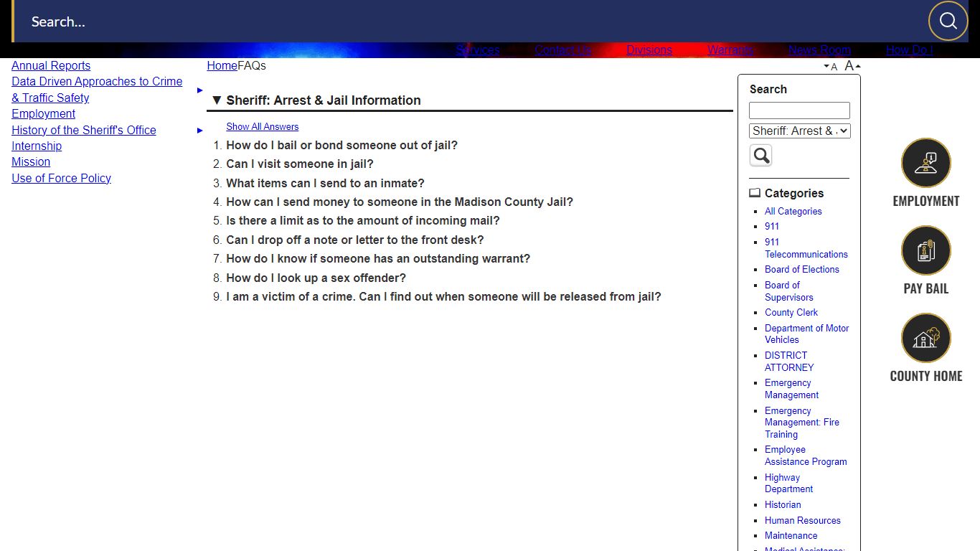Viewport: 980px width, 551px height.
Task: Select the Board of Elections category
Action: (801, 270)
